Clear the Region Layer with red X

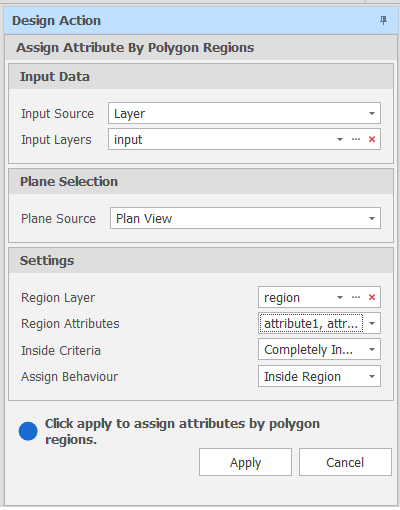click(x=372, y=297)
